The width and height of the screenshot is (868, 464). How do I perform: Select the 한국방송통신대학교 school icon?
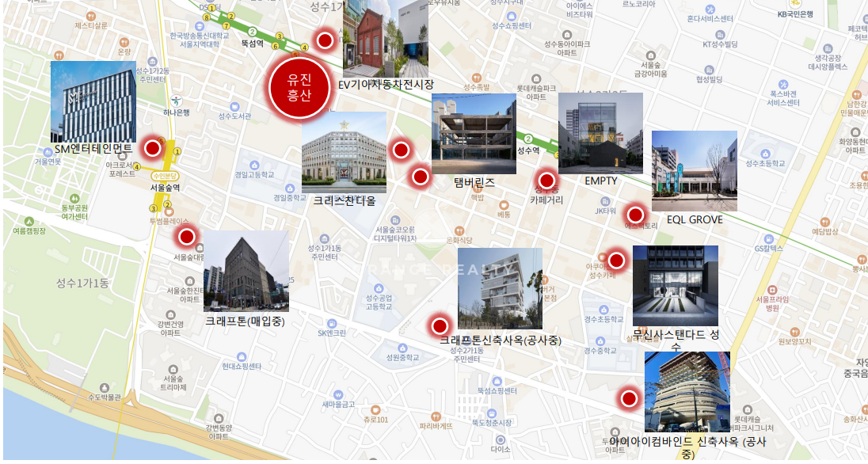[x=200, y=26]
